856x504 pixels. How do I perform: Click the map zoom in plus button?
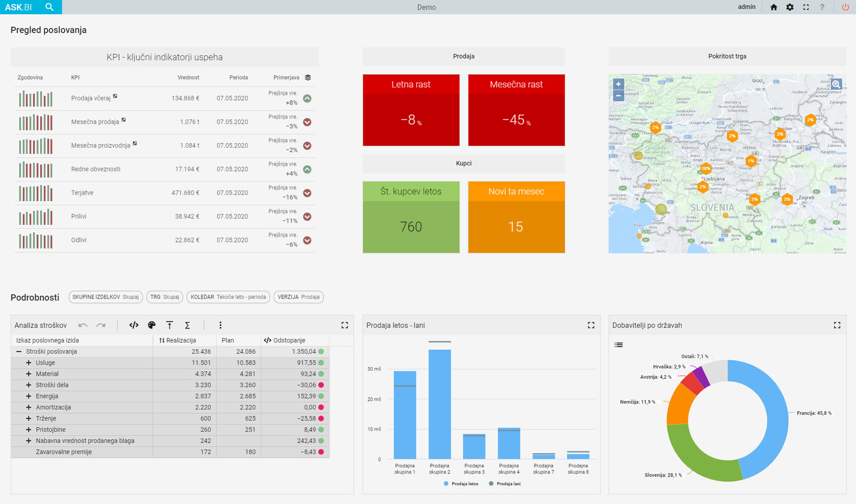pos(619,84)
